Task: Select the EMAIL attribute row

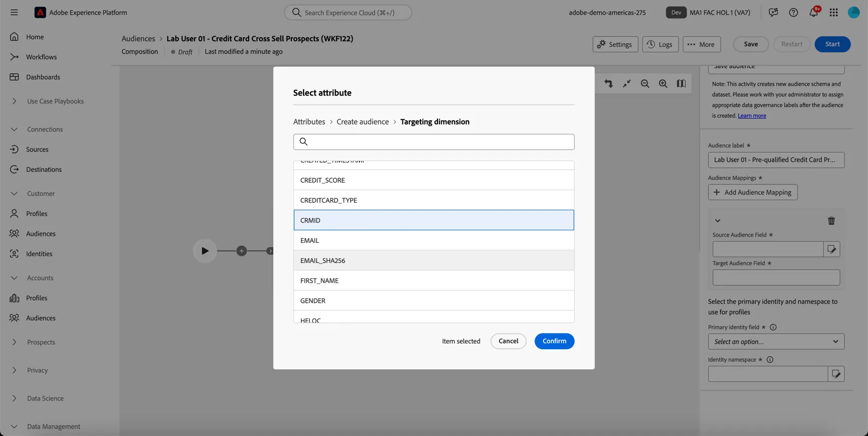Action: [x=434, y=240]
